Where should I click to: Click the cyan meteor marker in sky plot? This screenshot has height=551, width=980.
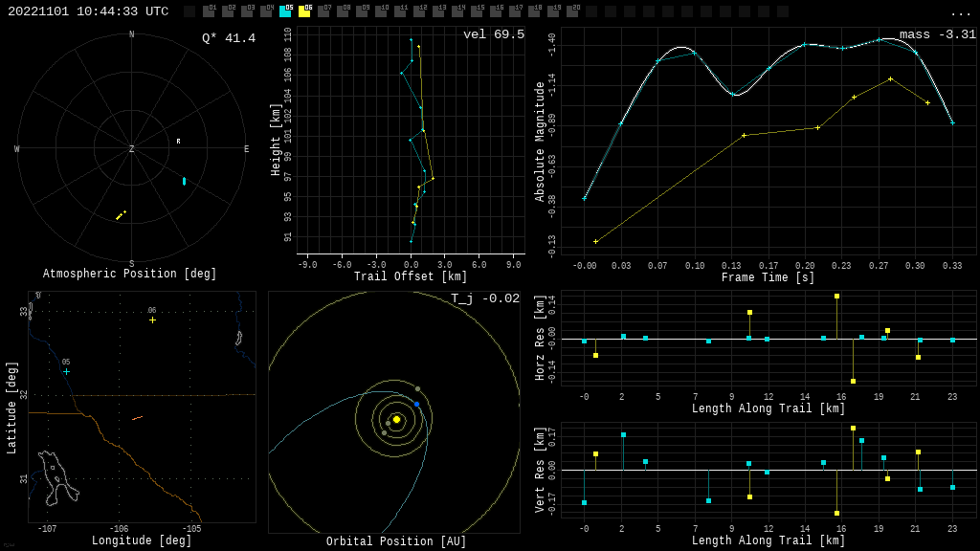pyautogui.click(x=184, y=181)
